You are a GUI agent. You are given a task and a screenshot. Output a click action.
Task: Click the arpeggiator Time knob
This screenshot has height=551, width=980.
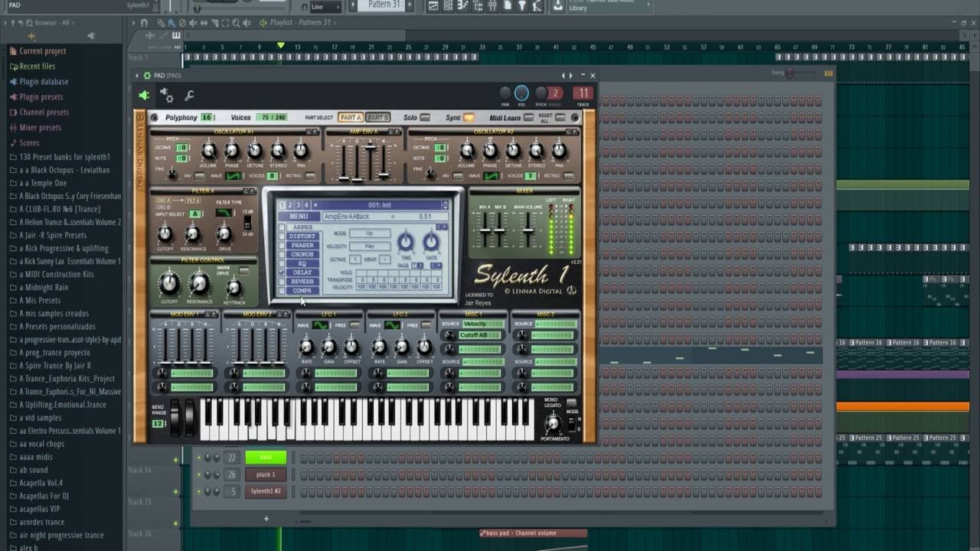[x=406, y=243]
